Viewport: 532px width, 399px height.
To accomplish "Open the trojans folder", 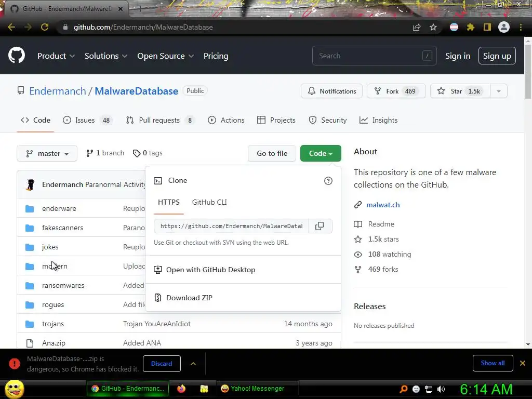I will (53, 324).
